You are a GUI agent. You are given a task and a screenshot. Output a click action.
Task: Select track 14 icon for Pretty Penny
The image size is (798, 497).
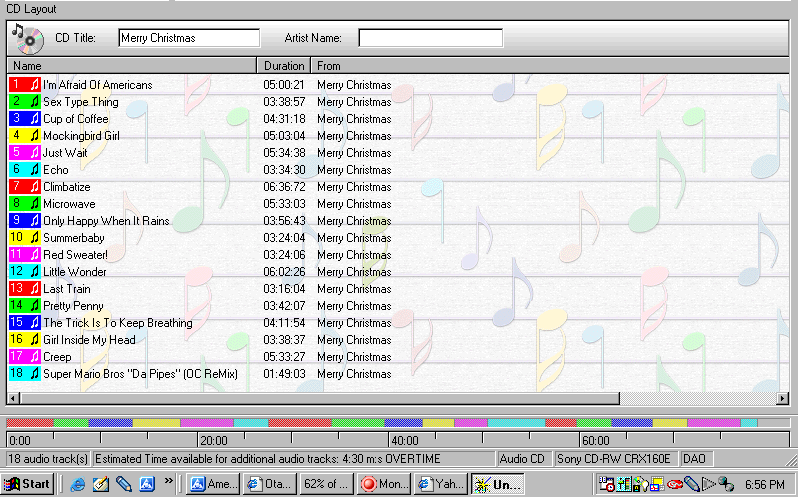25,306
